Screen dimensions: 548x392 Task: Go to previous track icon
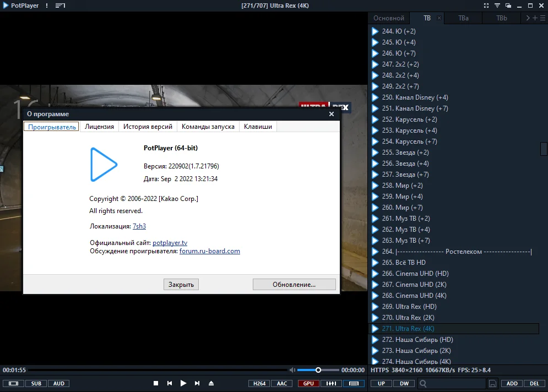click(x=170, y=383)
